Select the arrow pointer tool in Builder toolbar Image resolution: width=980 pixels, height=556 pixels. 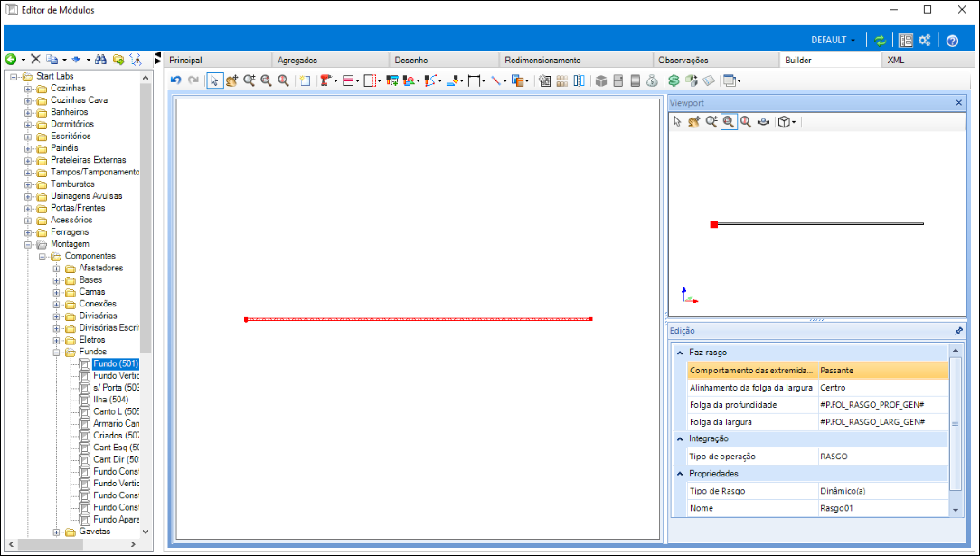coord(214,80)
